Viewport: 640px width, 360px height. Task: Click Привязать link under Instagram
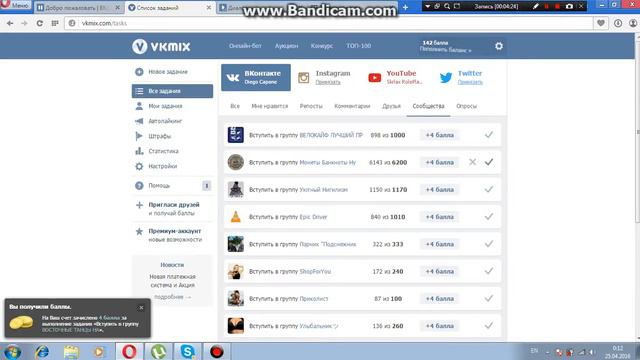pos(328,82)
